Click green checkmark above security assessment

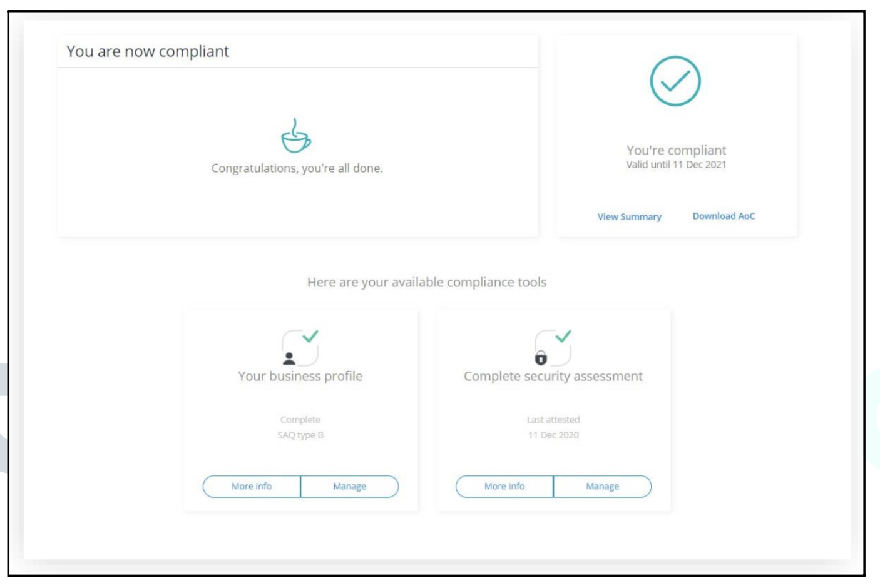pos(563,336)
